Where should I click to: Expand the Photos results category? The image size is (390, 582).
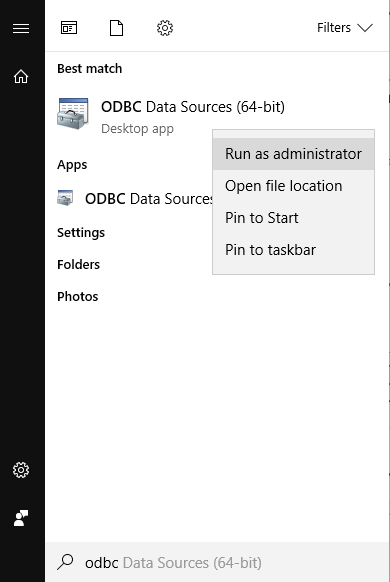(78, 297)
